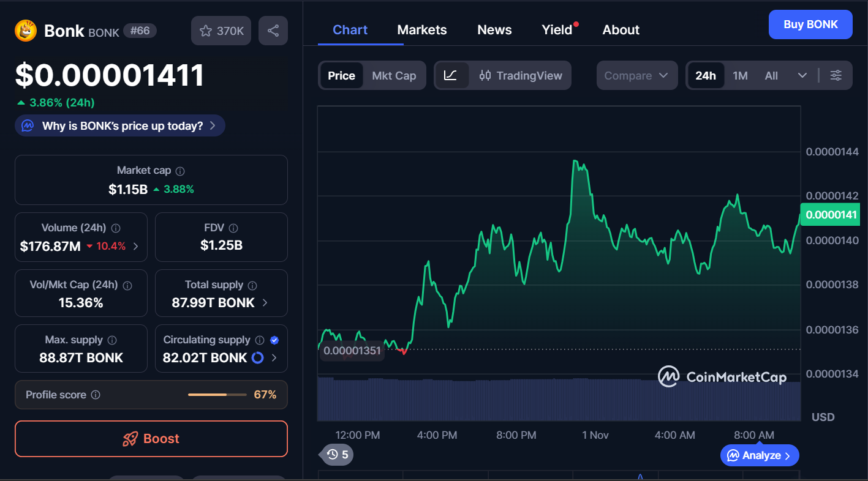Expand more time range options chevron
The height and width of the screenshot is (481, 868).
(802, 75)
